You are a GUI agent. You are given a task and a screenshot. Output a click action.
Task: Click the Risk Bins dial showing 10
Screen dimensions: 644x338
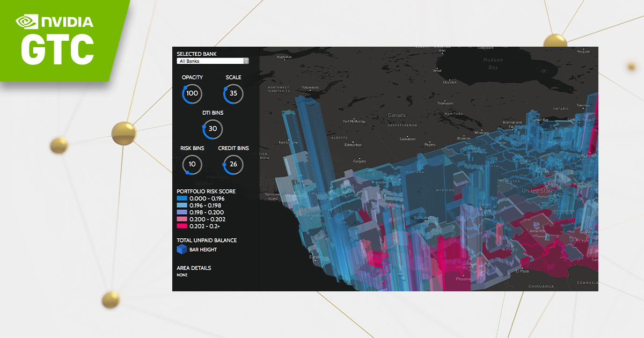(x=192, y=164)
